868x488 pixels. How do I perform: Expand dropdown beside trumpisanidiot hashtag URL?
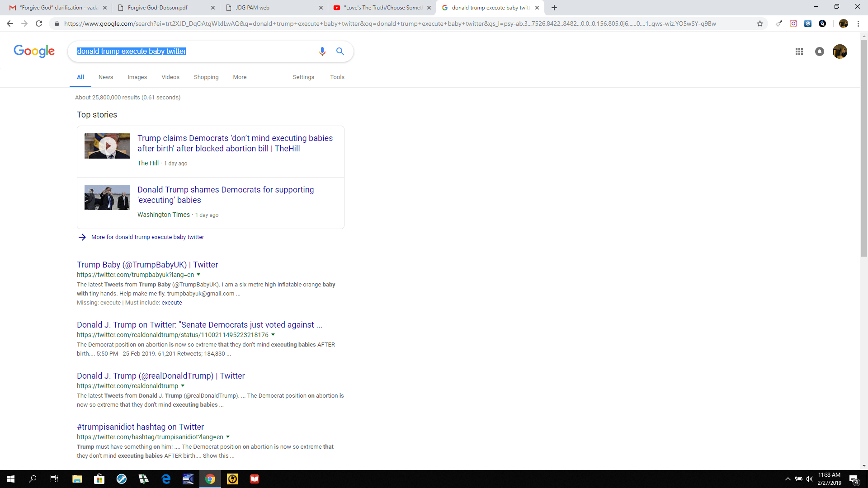pos(228,437)
